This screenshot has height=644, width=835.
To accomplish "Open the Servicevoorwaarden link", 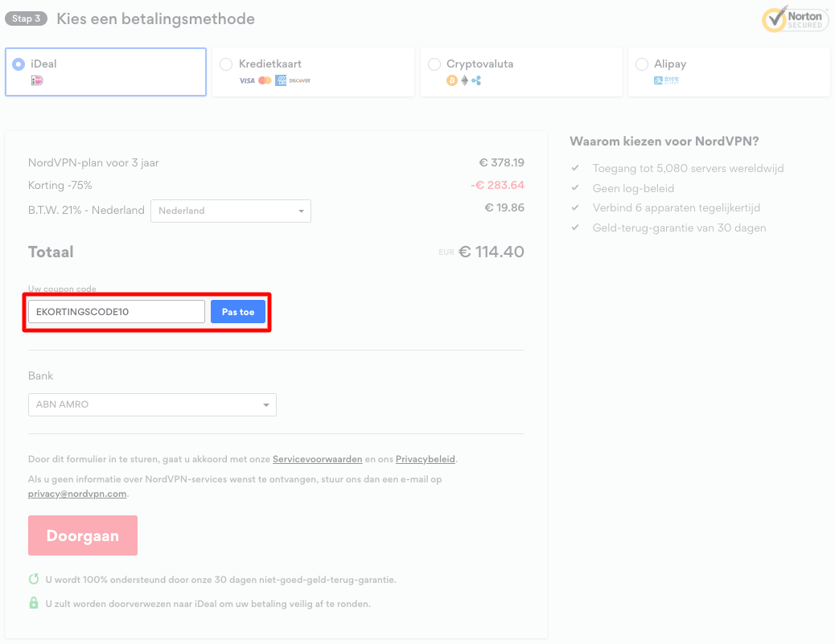I will pos(318,459).
